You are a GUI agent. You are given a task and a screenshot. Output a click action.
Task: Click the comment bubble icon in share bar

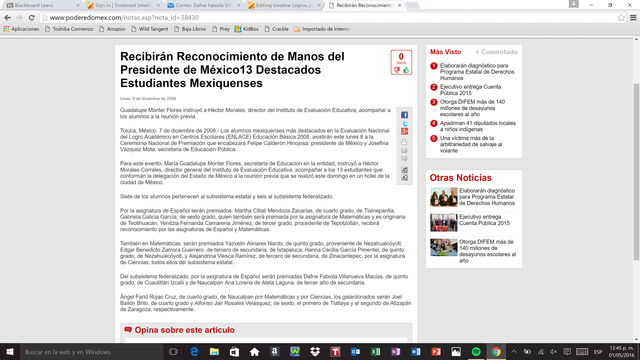coord(404,159)
